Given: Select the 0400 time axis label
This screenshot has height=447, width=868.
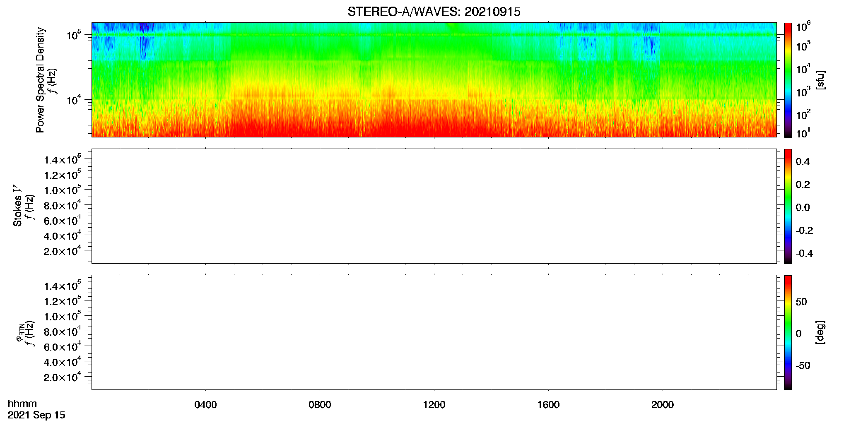Looking at the screenshot, I should (x=205, y=405).
